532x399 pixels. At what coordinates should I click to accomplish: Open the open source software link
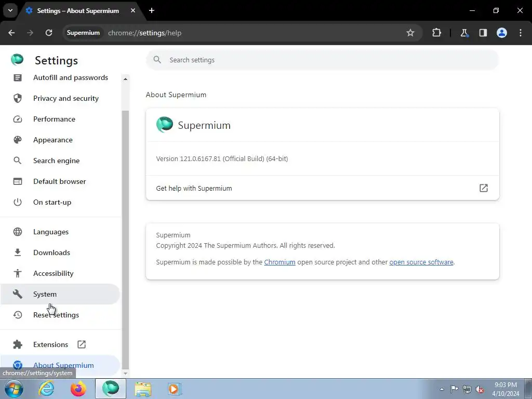tap(421, 262)
